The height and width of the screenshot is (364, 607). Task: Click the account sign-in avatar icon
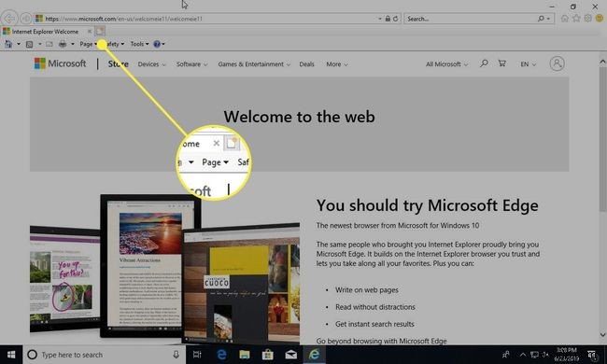pos(557,63)
